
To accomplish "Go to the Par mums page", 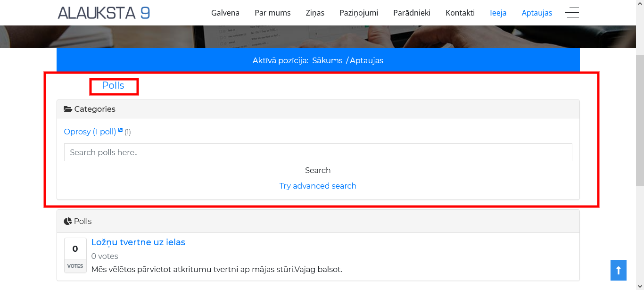I will pos(272,13).
